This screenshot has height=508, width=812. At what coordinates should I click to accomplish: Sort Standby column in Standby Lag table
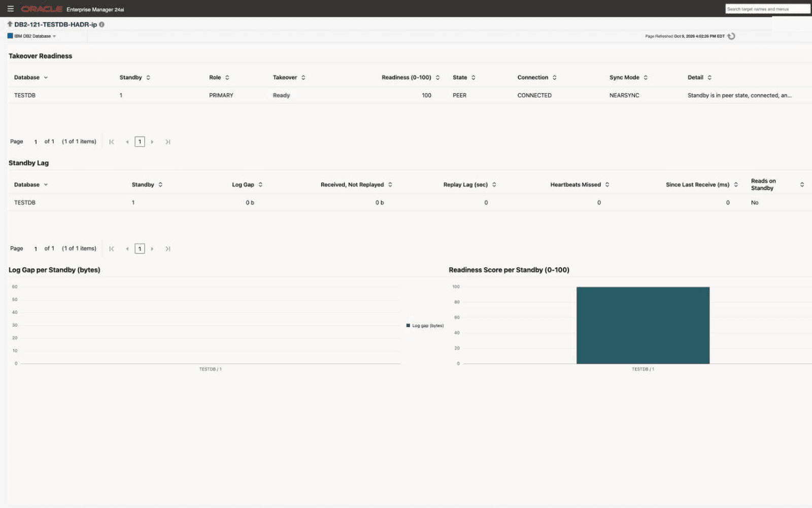click(x=160, y=185)
